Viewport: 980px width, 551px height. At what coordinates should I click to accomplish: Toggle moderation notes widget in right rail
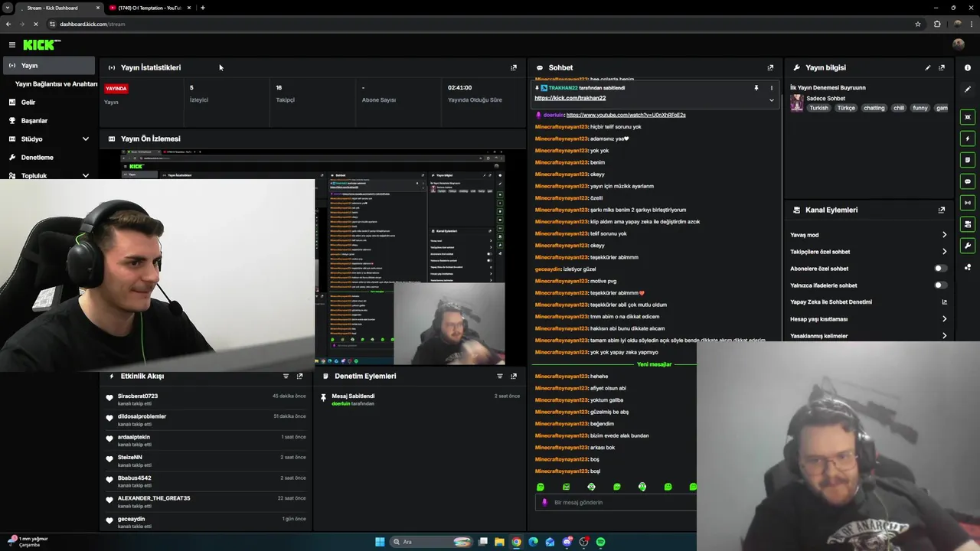coord(968,160)
